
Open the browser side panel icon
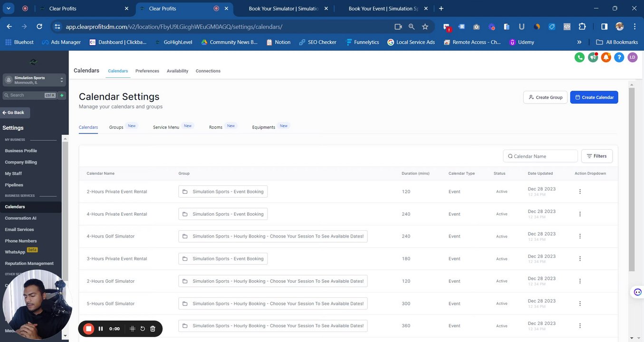(604, 27)
